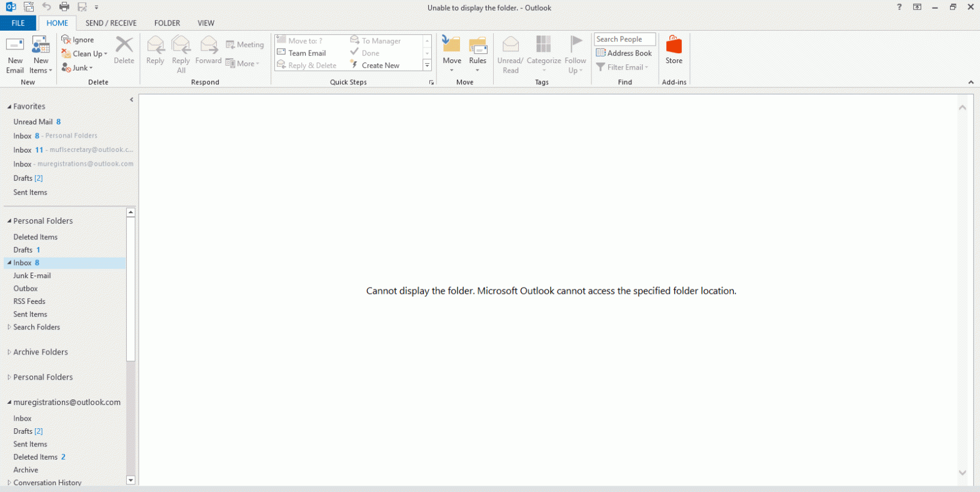Expand the Search Folders node
980x492 pixels.
point(9,327)
